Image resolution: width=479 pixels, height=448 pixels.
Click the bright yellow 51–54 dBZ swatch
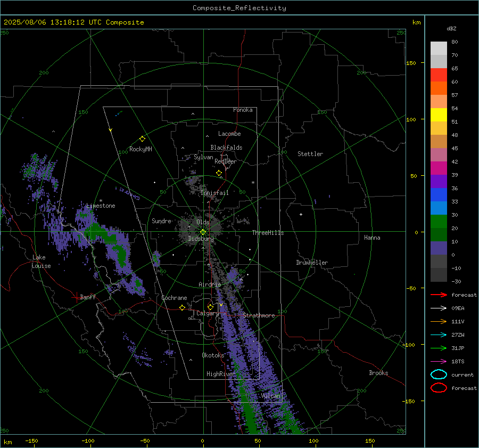[439, 115]
